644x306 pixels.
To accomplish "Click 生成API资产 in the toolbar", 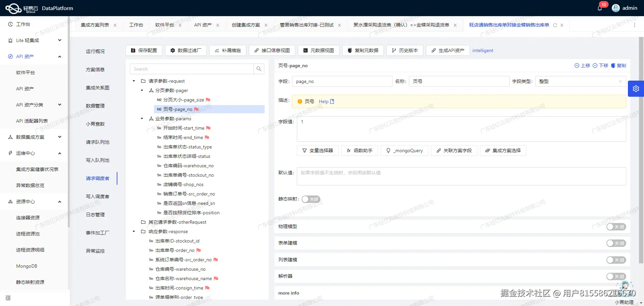I will click(447, 50).
